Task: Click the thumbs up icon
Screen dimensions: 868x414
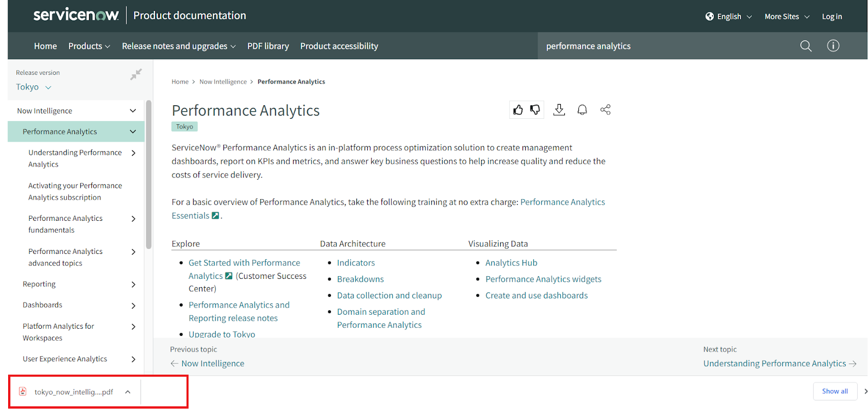Action: pos(518,110)
